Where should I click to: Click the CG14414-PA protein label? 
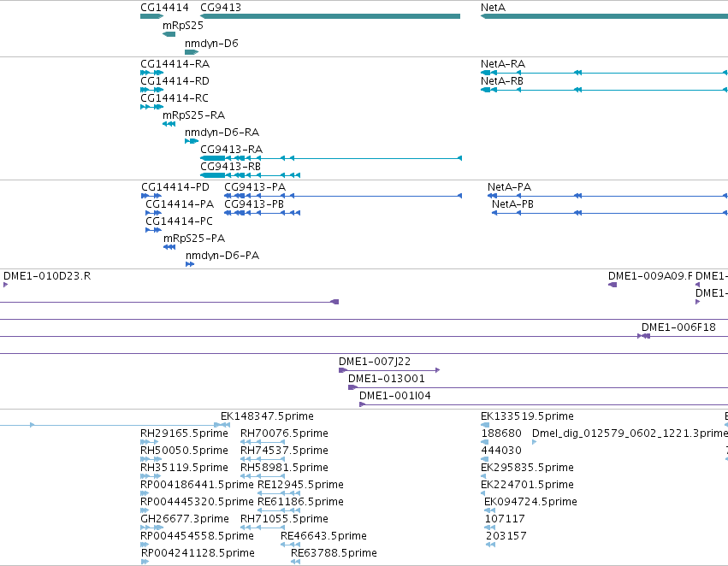tap(180, 204)
